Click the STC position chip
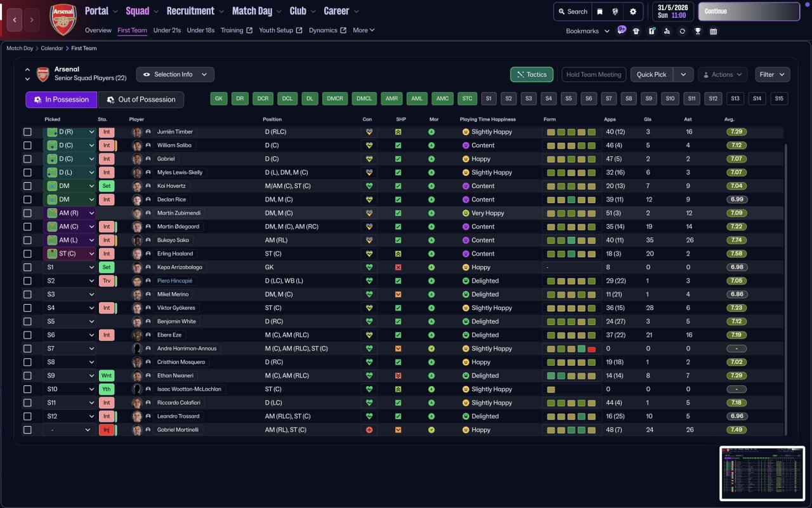Screen dimensions: 812x508 coord(468,98)
